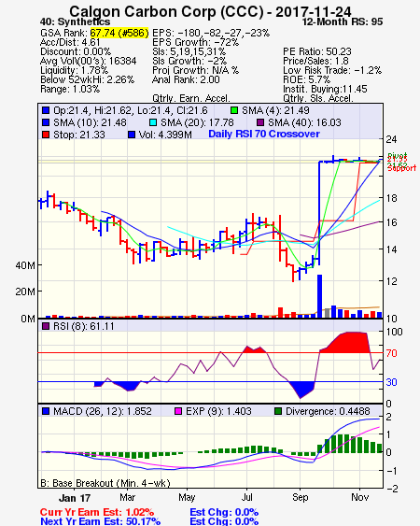
Task: Click the 'Qtrly. Sls. Accel.' label
Action: point(318,98)
